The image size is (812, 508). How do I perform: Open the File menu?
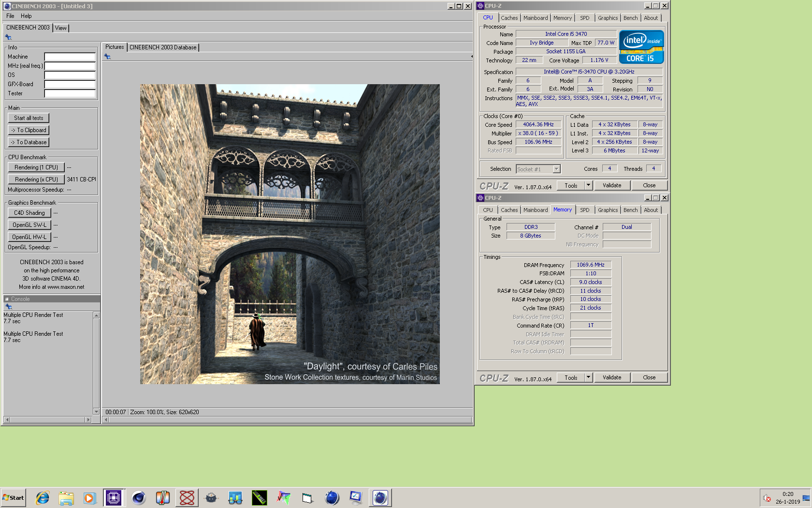pyautogui.click(x=10, y=16)
